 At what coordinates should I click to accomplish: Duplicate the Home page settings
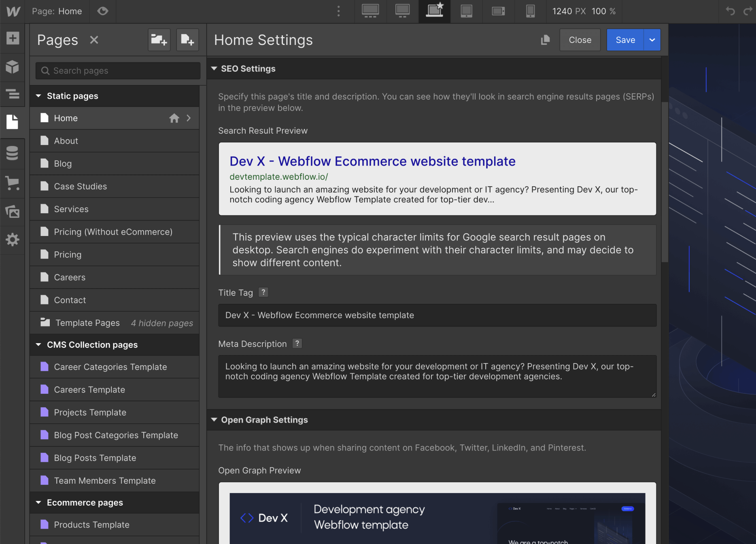[545, 40]
